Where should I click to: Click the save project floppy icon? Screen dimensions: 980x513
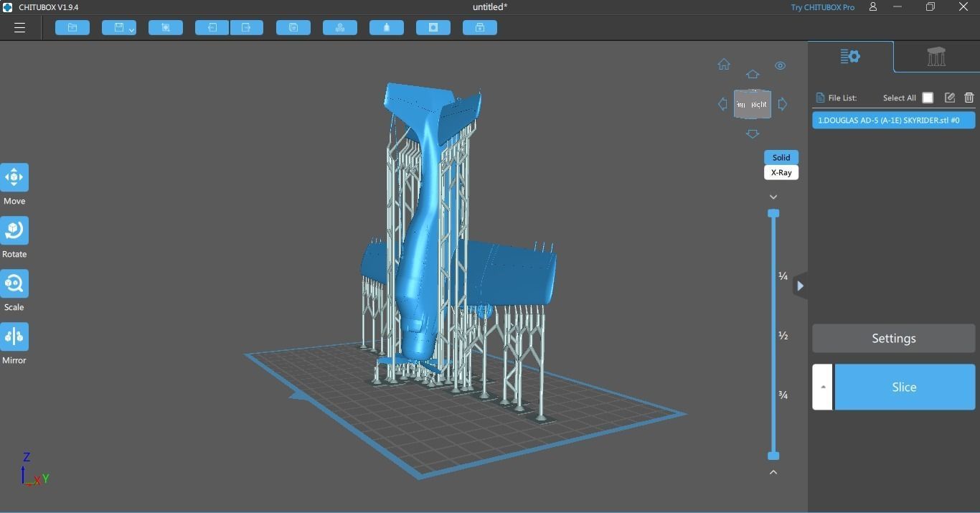point(118,28)
